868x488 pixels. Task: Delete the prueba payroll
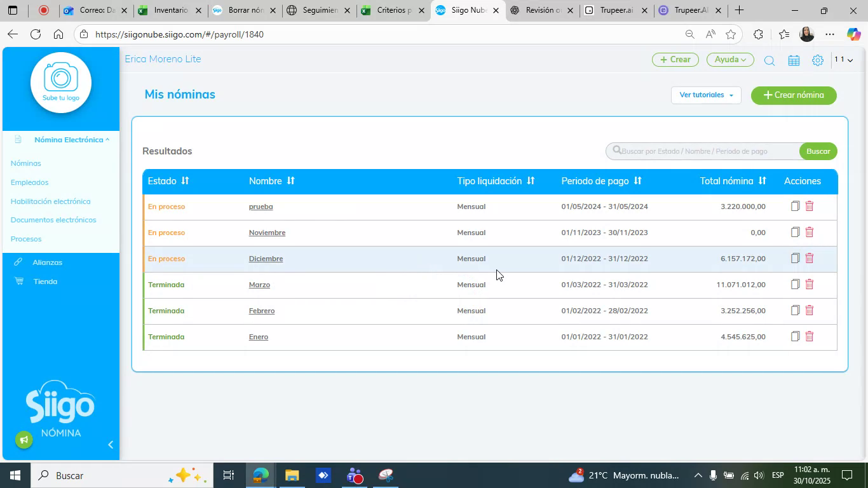click(810, 206)
